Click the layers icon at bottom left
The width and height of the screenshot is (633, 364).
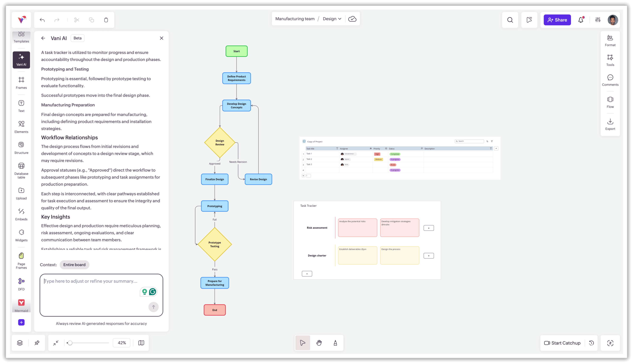[x=20, y=343]
